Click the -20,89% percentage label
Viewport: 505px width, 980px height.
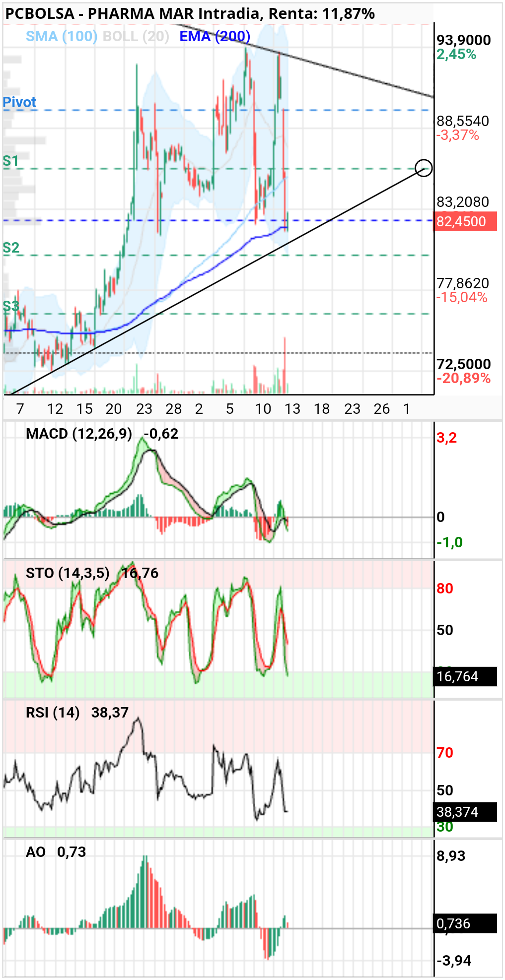pyautogui.click(x=464, y=378)
